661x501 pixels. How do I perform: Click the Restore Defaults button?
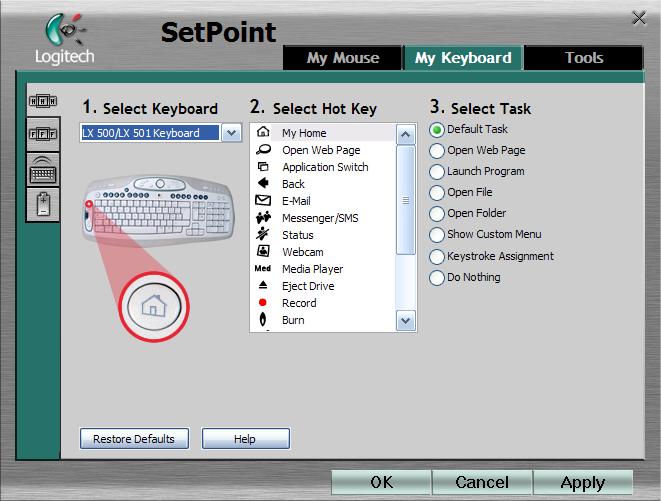click(133, 439)
